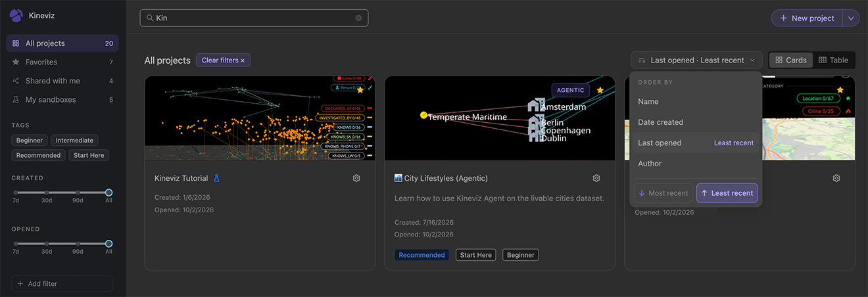
Task: Click Clear filters button
Action: tap(223, 60)
